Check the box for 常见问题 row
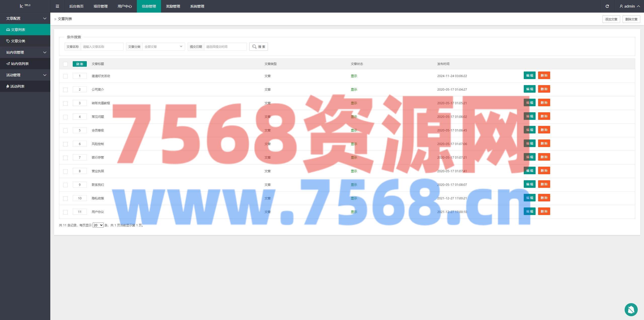The width and height of the screenshot is (644, 320). tap(65, 117)
